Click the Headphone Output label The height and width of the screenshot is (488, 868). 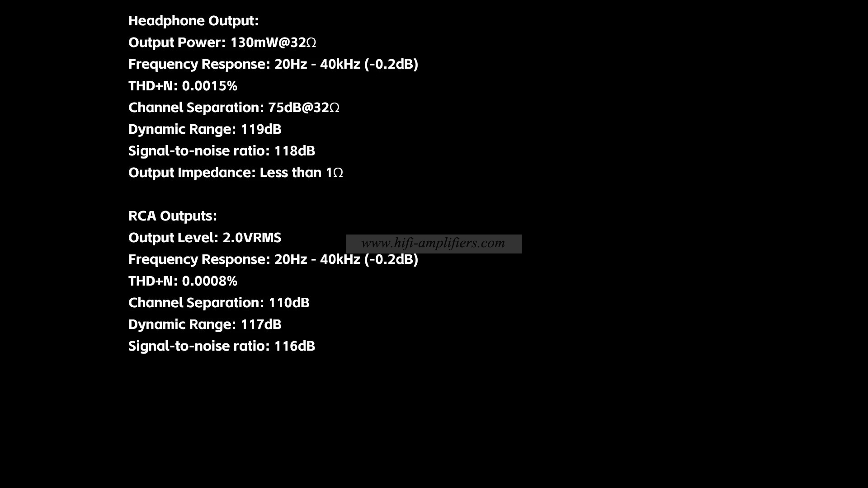pyautogui.click(x=193, y=20)
